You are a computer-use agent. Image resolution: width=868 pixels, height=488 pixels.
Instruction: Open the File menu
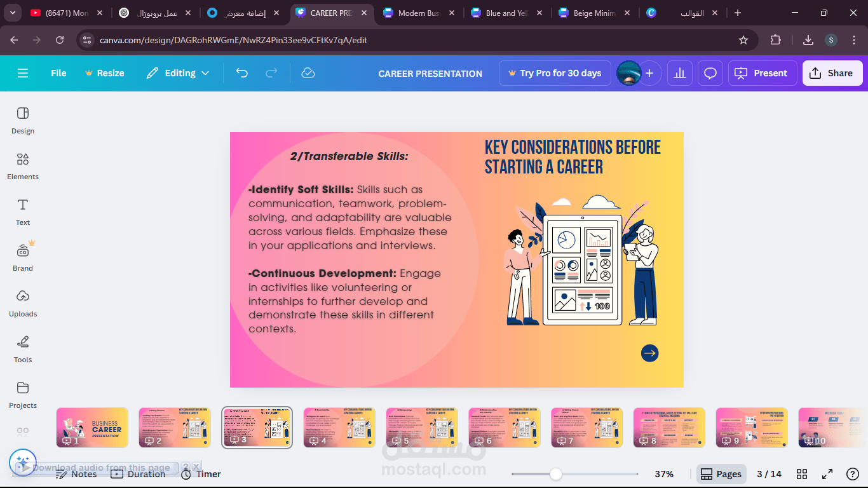coord(58,73)
